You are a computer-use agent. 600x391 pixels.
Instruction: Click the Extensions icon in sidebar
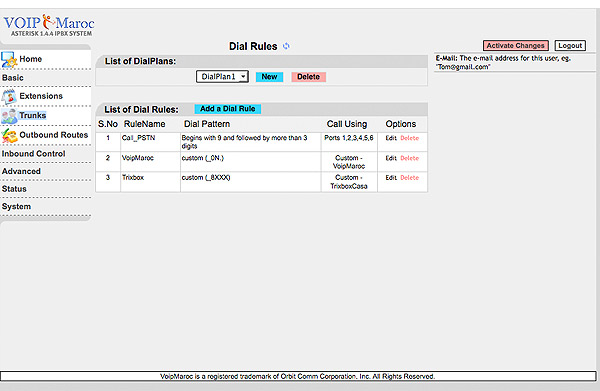coord(9,97)
